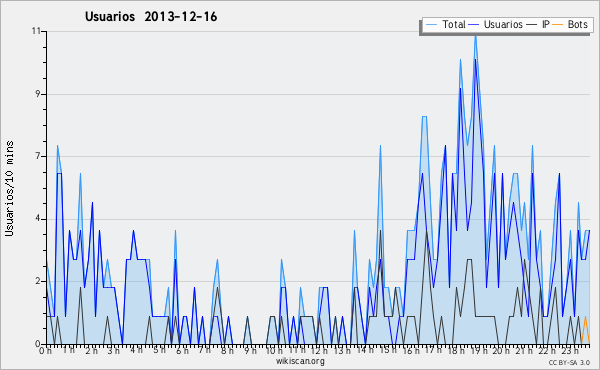The image size is (600, 370).
Task: Click the '23 h' x-axis label
Action: coord(569,350)
